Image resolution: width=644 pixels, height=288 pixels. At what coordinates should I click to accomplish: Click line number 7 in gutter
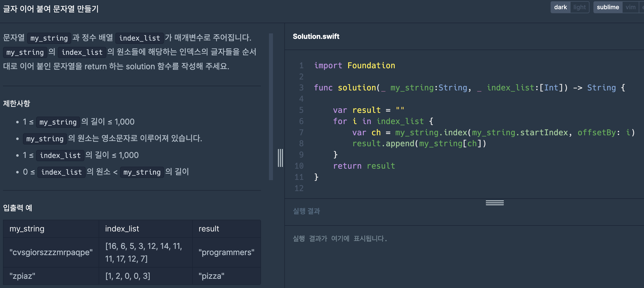click(301, 132)
